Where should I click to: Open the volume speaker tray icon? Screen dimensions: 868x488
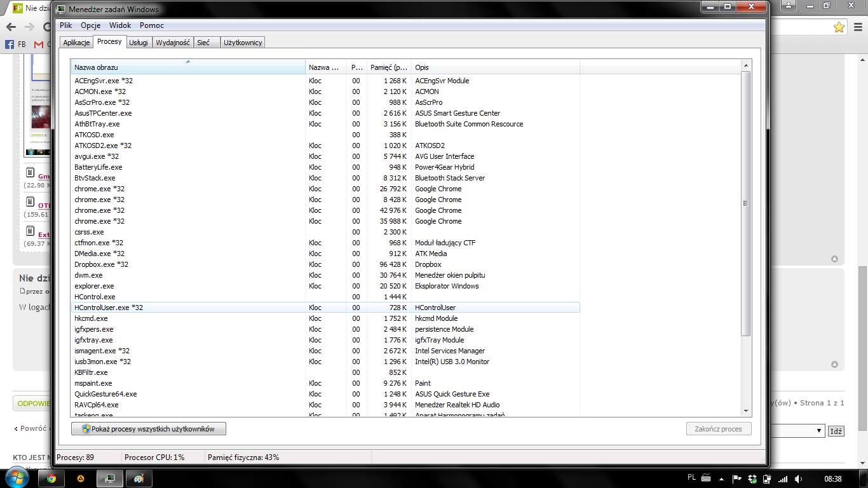[798, 478]
